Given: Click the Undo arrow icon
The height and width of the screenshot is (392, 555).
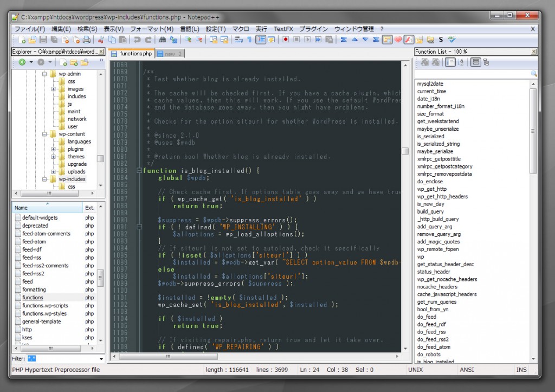Looking at the screenshot, I should pos(136,39).
